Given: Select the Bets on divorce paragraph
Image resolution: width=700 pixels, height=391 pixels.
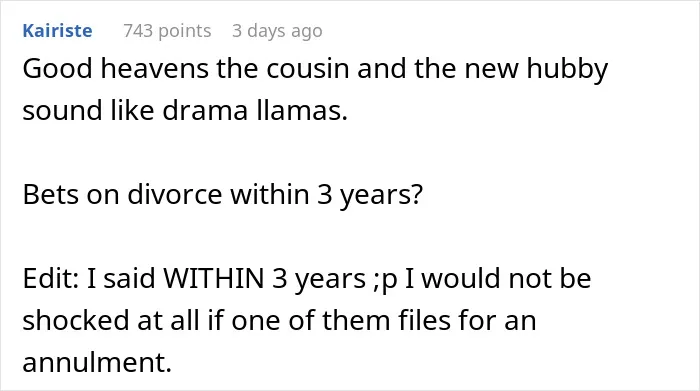Looking at the screenshot, I should point(222,195).
